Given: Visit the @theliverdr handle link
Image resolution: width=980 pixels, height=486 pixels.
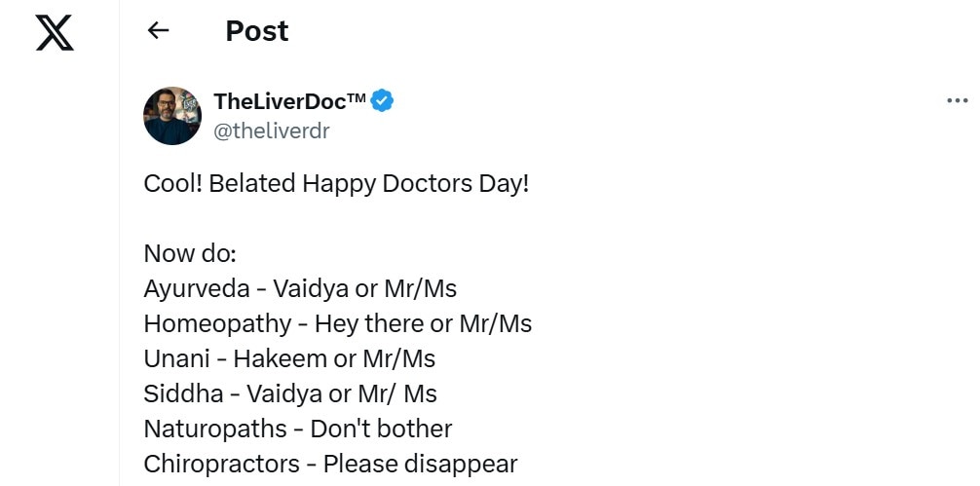Looking at the screenshot, I should tap(271, 131).
